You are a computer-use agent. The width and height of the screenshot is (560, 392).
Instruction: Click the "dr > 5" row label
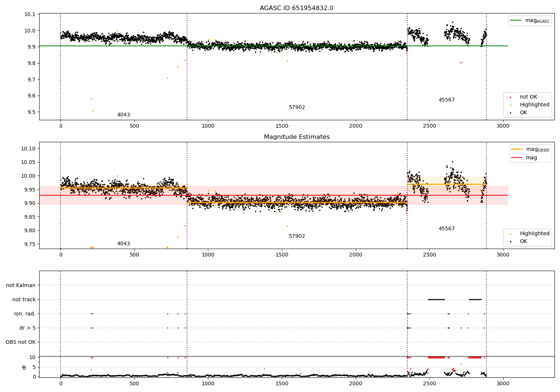tap(28, 328)
